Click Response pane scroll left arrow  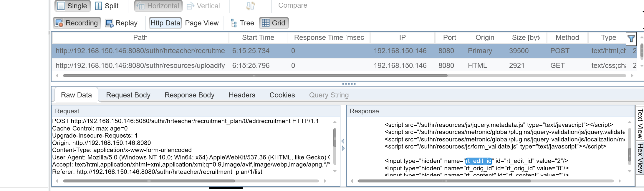pyautogui.click(x=352, y=181)
